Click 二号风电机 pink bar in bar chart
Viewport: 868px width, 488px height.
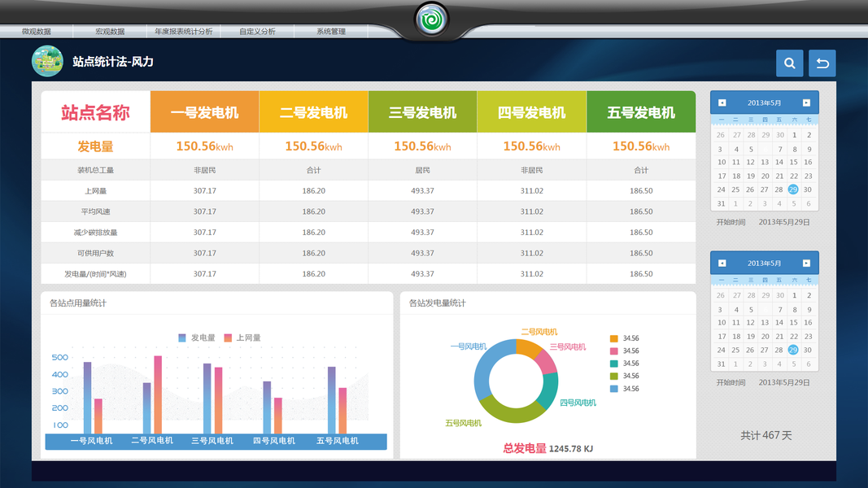pos(158,395)
